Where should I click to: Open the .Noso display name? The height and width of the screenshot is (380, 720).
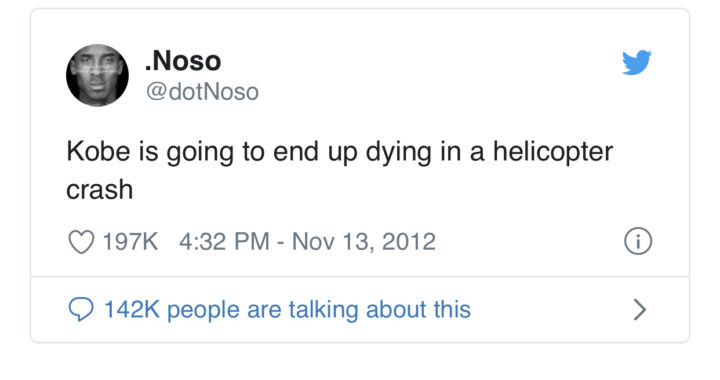click(x=183, y=61)
